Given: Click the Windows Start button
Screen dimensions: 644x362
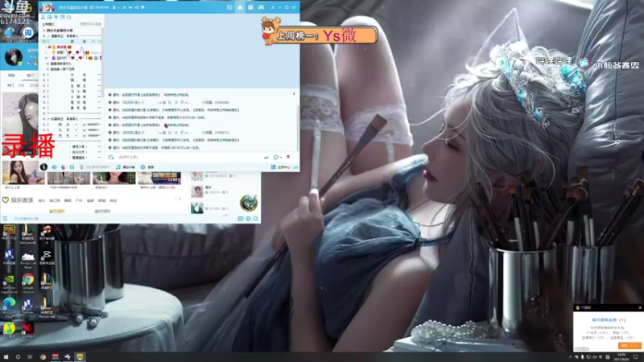Looking at the screenshot, I should [x=6, y=357].
